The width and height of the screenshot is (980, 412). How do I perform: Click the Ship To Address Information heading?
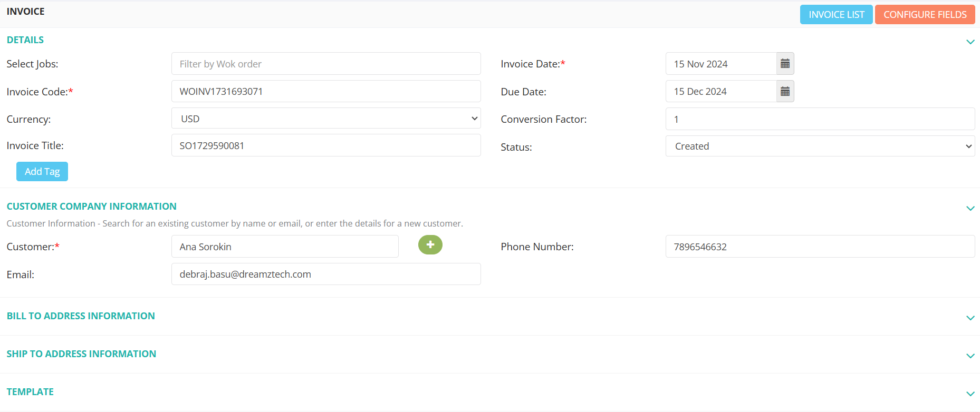click(x=81, y=354)
